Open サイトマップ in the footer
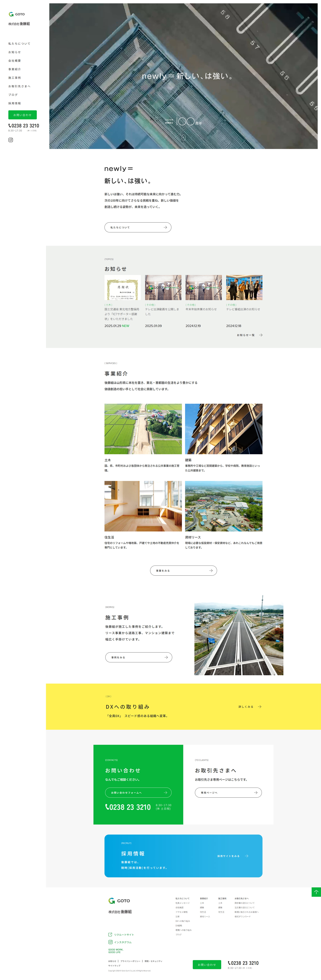The width and height of the screenshot is (321, 980). click(x=114, y=966)
